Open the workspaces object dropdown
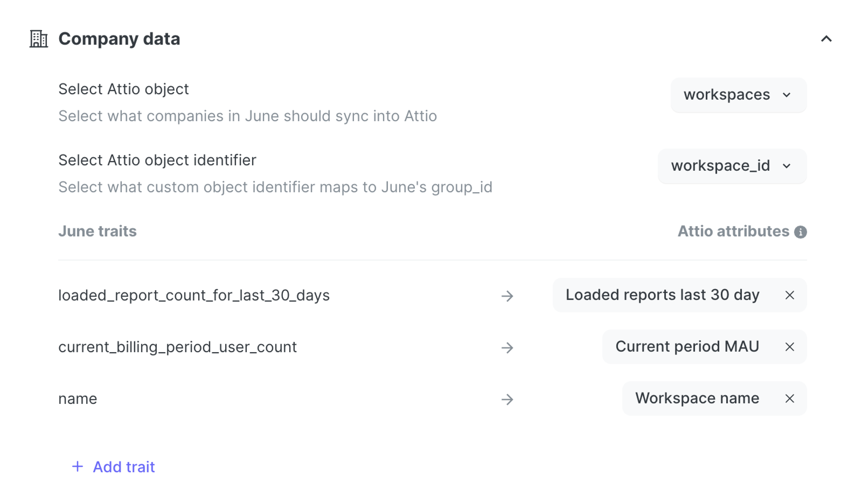Image resolution: width=862 pixels, height=504 pixels. pyautogui.click(x=738, y=95)
